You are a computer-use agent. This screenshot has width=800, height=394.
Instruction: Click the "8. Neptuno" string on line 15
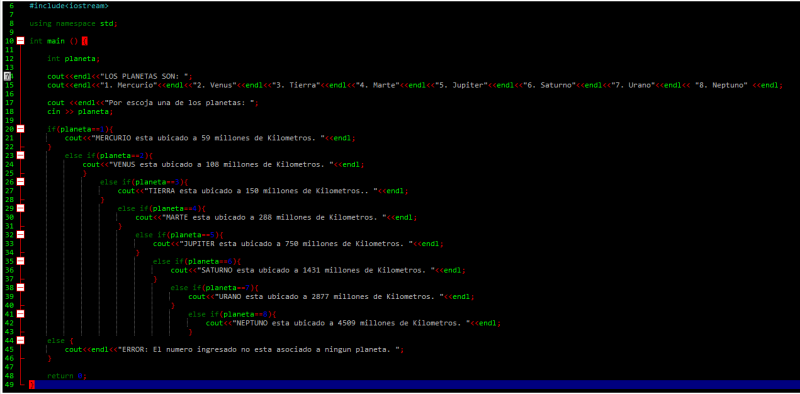tap(722, 85)
